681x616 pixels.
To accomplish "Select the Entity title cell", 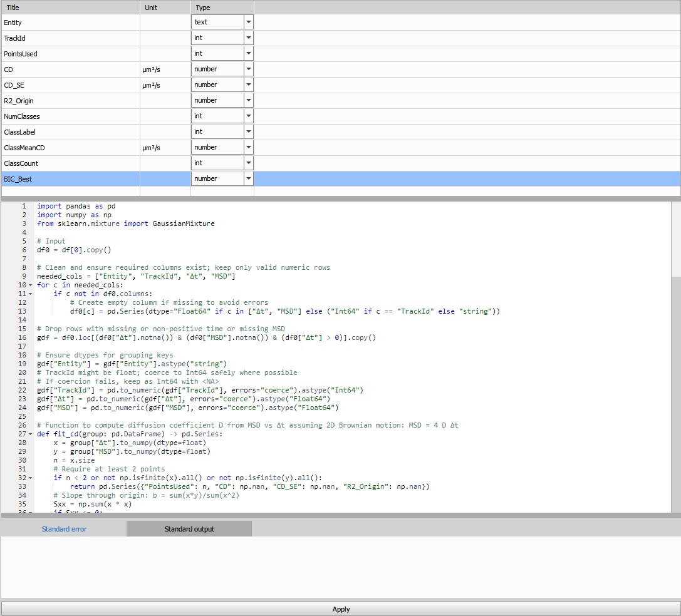I will (70, 23).
